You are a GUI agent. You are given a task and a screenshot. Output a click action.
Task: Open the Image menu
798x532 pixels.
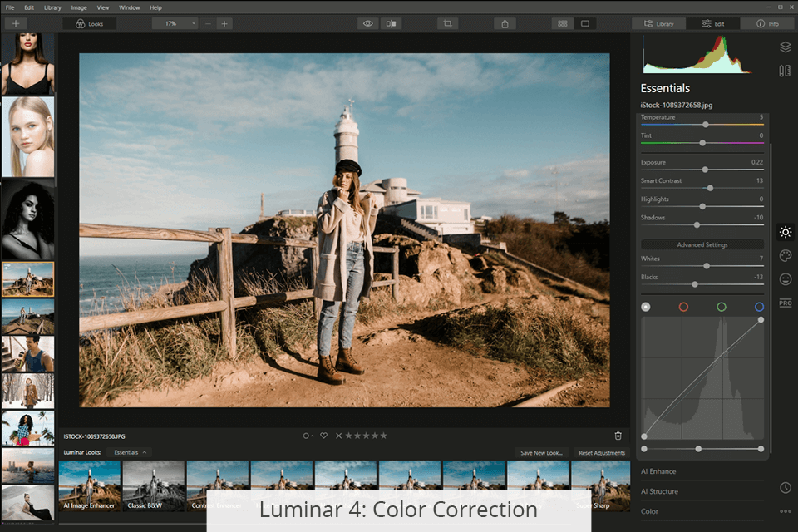point(79,7)
